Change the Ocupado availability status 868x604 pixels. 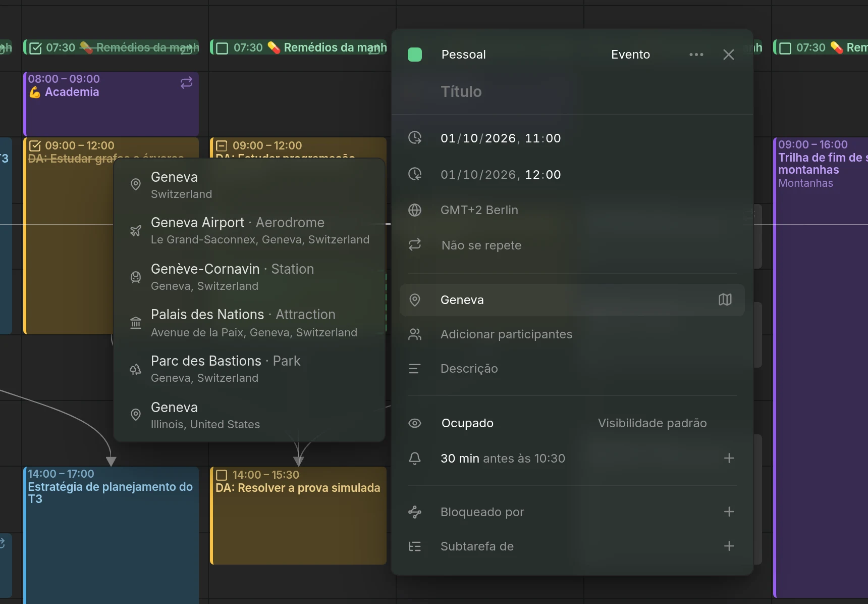[467, 423]
